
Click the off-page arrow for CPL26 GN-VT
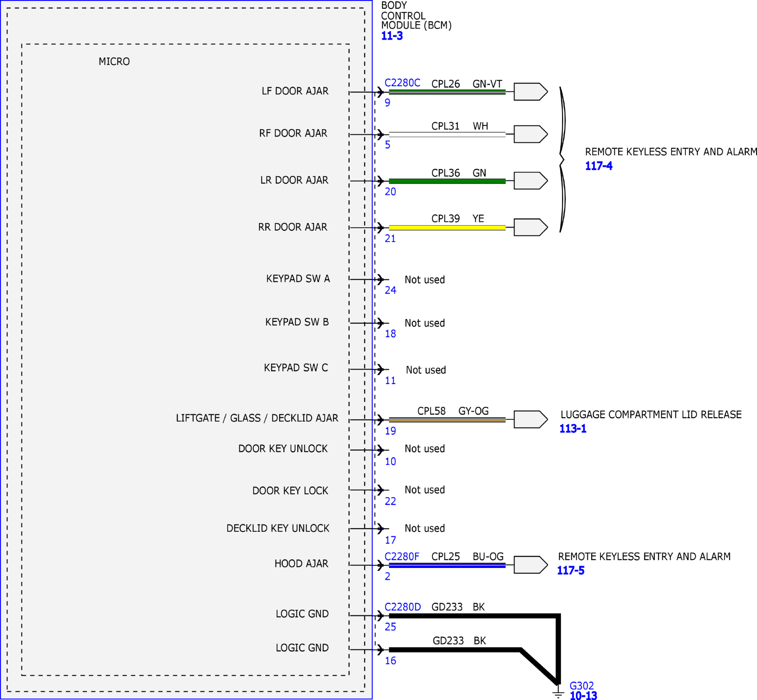coord(531,92)
